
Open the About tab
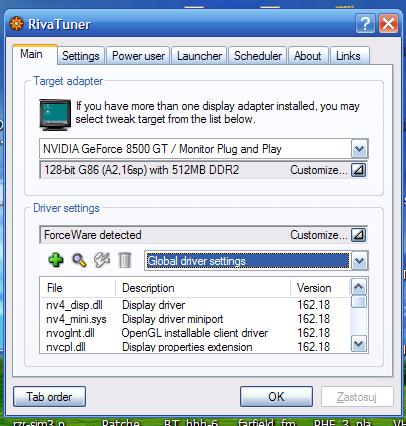(x=308, y=56)
